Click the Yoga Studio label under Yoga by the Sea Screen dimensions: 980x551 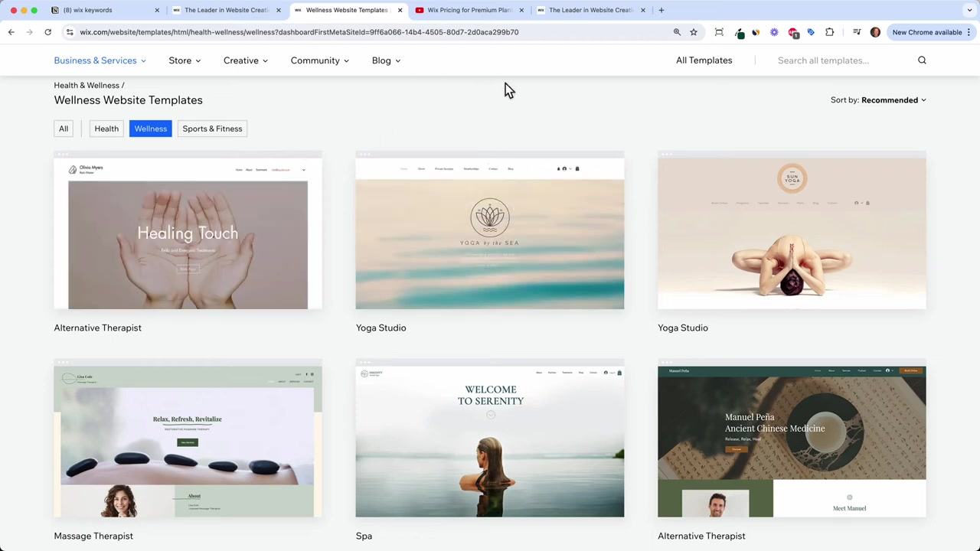tap(381, 328)
